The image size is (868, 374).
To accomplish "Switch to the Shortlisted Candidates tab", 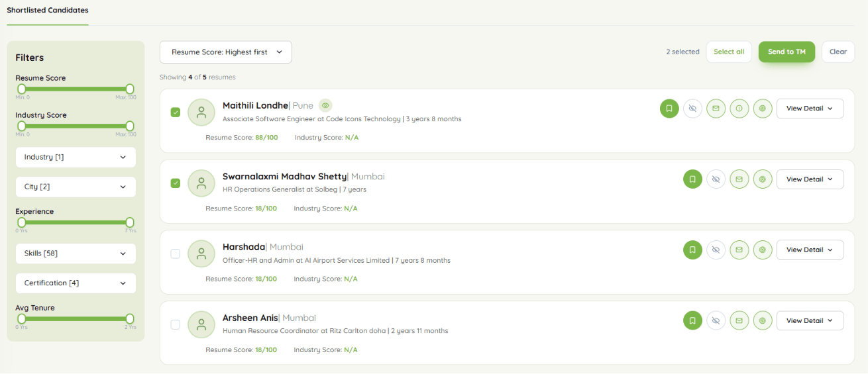I will [x=48, y=11].
